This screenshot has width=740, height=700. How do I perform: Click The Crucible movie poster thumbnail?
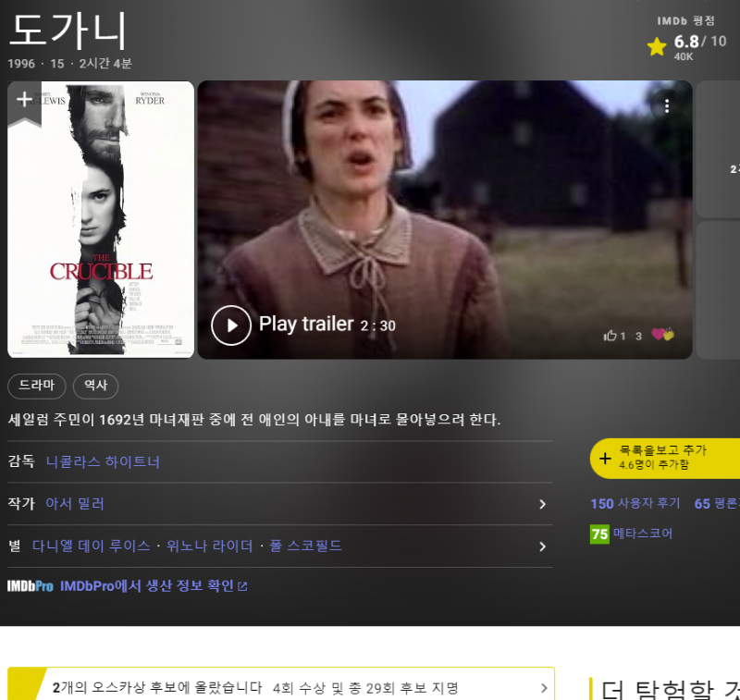(101, 231)
